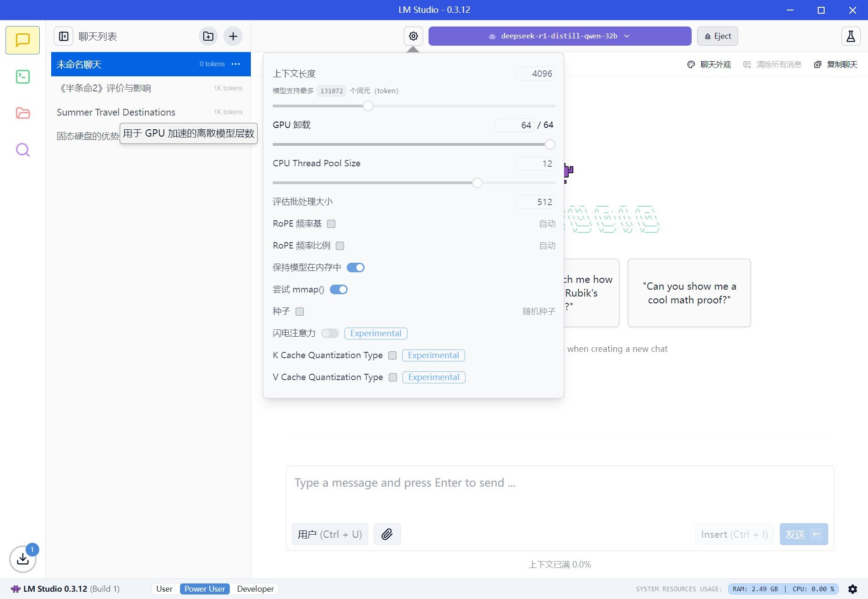Click 随机种子 random seed text
The height and width of the screenshot is (599, 868).
[539, 312]
